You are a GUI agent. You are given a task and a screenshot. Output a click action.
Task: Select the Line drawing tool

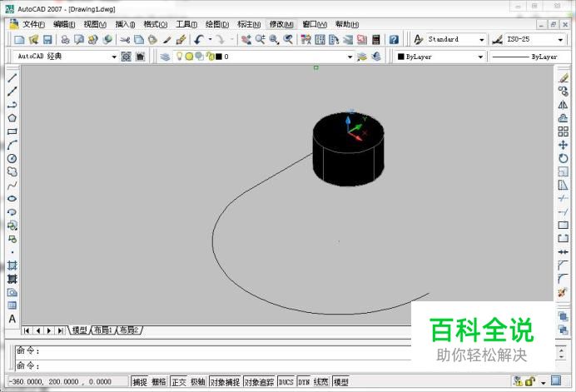tap(12, 77)
